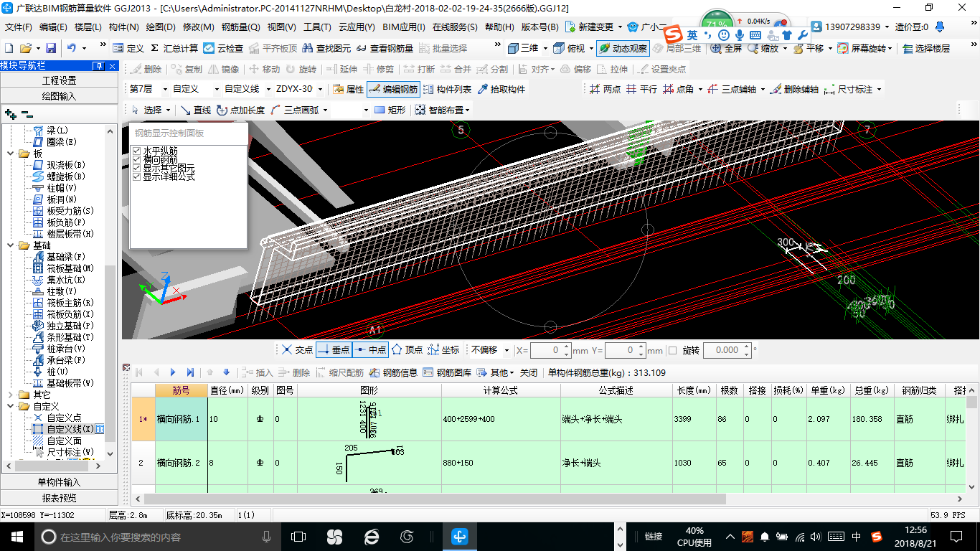Open BIM应用(I) menu
Viewport: 980px width, 551px height.
click(403, 27)
